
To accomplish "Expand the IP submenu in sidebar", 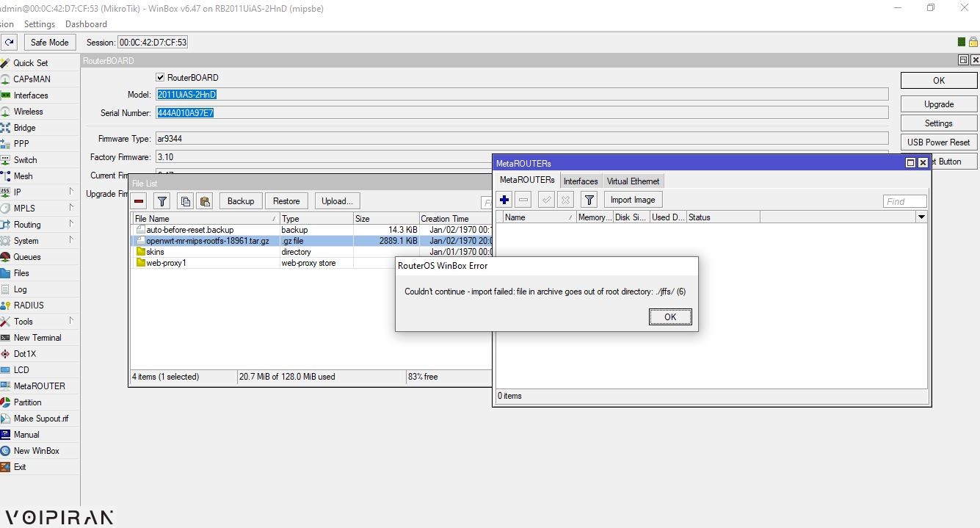I will click(x=71, y=192).
